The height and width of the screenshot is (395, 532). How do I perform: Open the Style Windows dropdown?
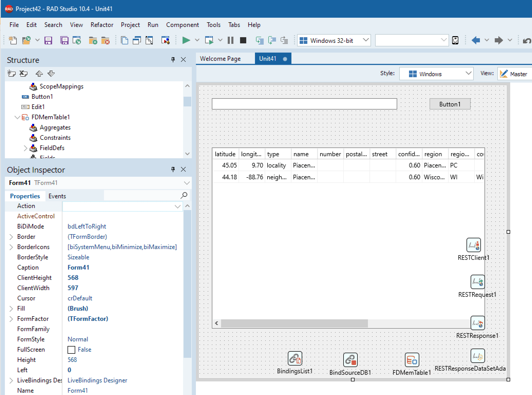click(x=436, y=74)
